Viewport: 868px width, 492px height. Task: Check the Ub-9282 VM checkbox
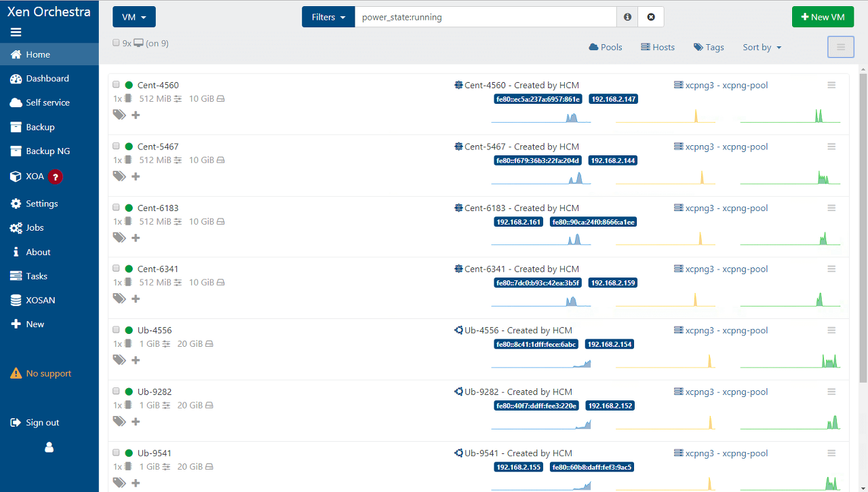[x=116, y=391]
